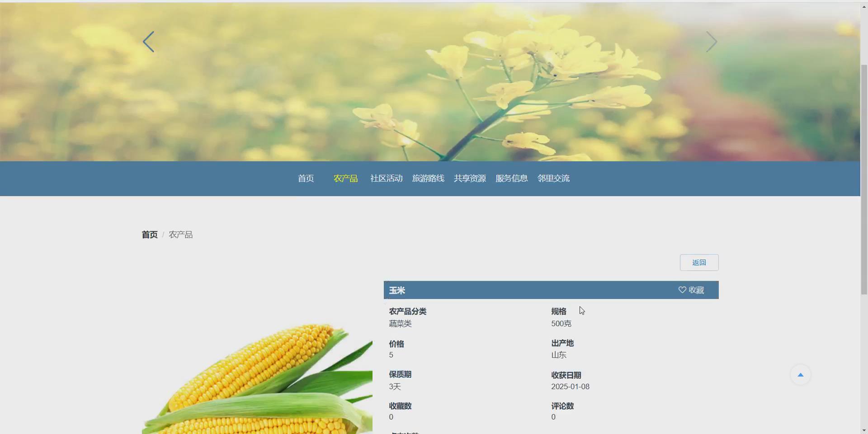Screen dimensions: 868x434
Task: Click the 农产品 breadcrumb entry
Action: 180,234
